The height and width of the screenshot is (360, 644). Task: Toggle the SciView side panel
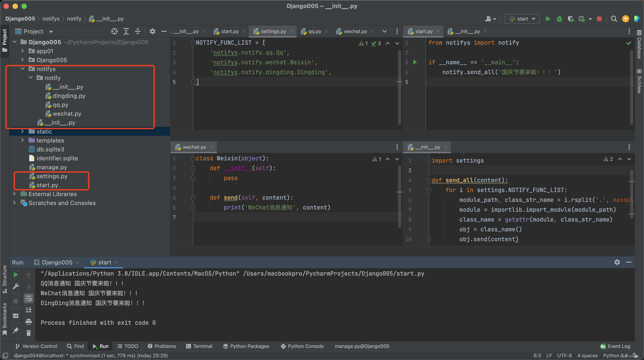point(639,81)
